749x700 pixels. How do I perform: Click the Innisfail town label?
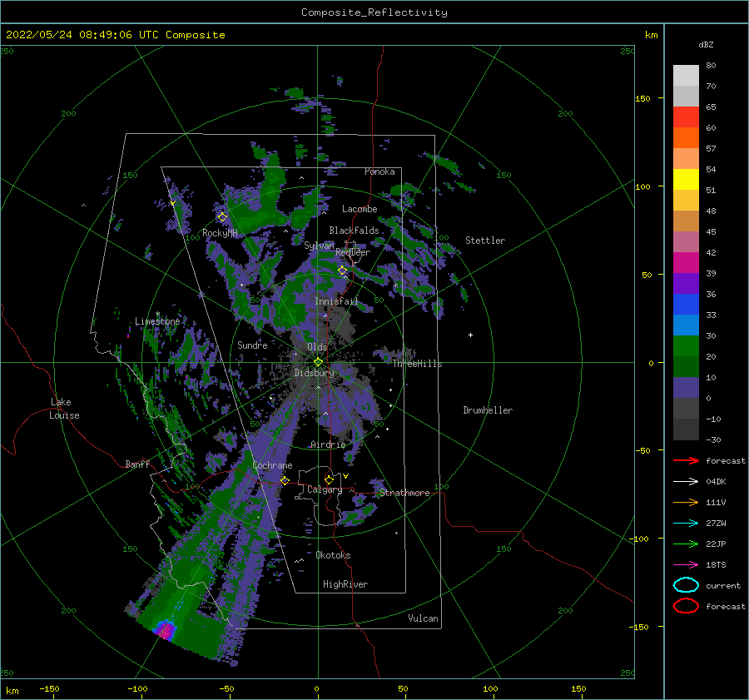336,301
